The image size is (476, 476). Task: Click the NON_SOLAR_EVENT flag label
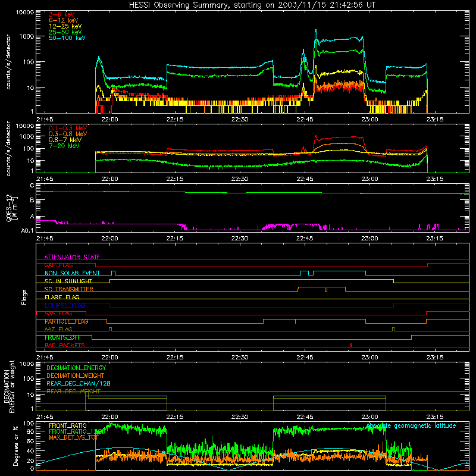pos(72,273)
